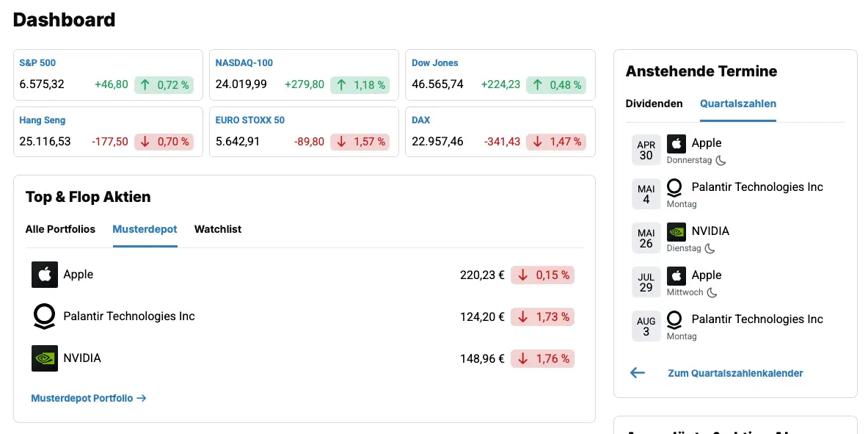Open the NASDAQ-100 index link
Screen dimensions: 868x434
click(244, 63)
